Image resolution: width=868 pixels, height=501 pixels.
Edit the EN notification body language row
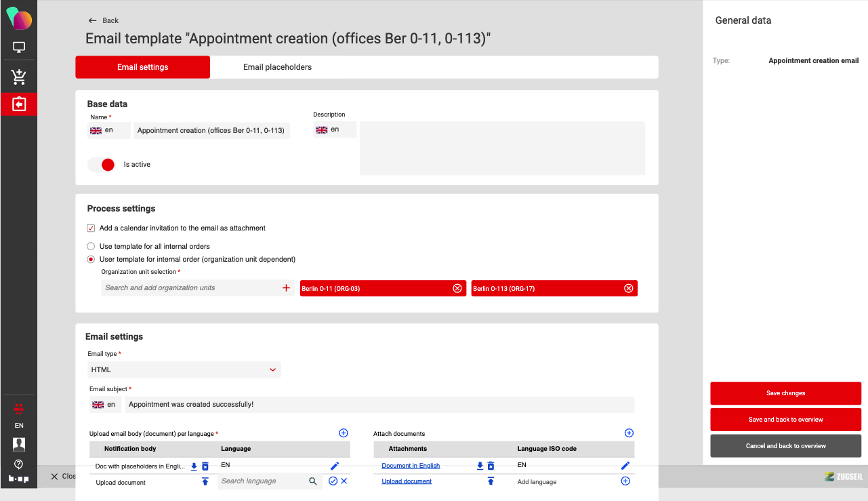pos(335,466)
